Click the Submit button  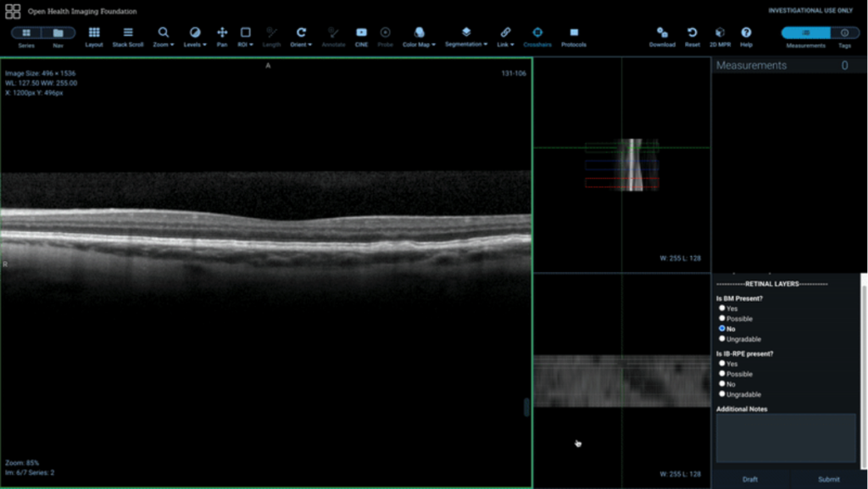[828, 480]
